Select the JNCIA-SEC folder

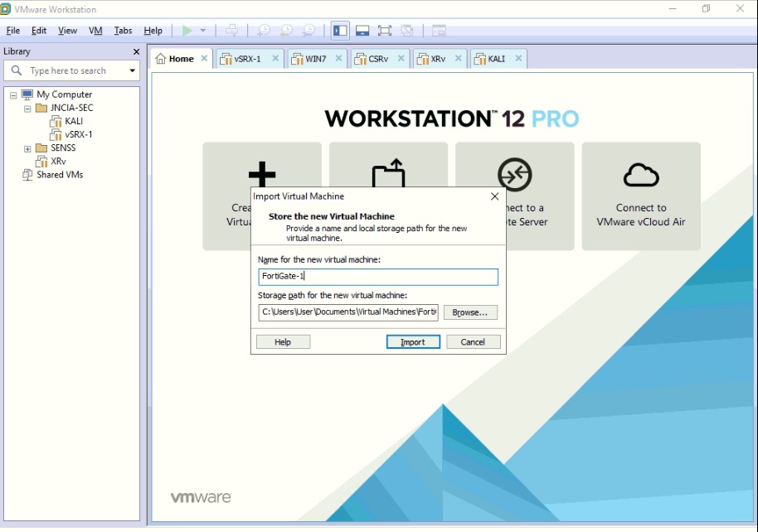point(71,108)
